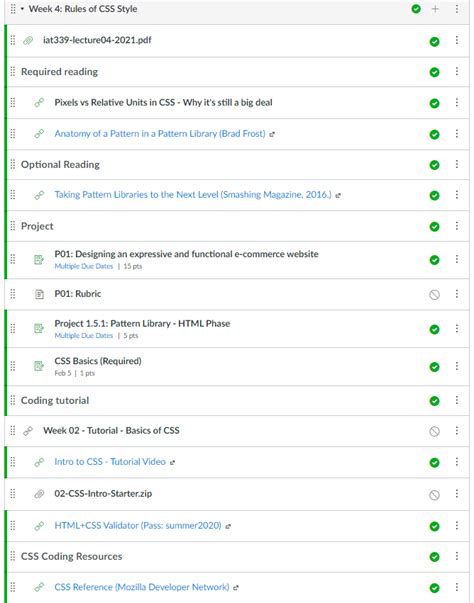Screen dimensions: 474x603
Task: Open Anatomy of a Pattern in a Pattern Library link
Action: (160, 133)
